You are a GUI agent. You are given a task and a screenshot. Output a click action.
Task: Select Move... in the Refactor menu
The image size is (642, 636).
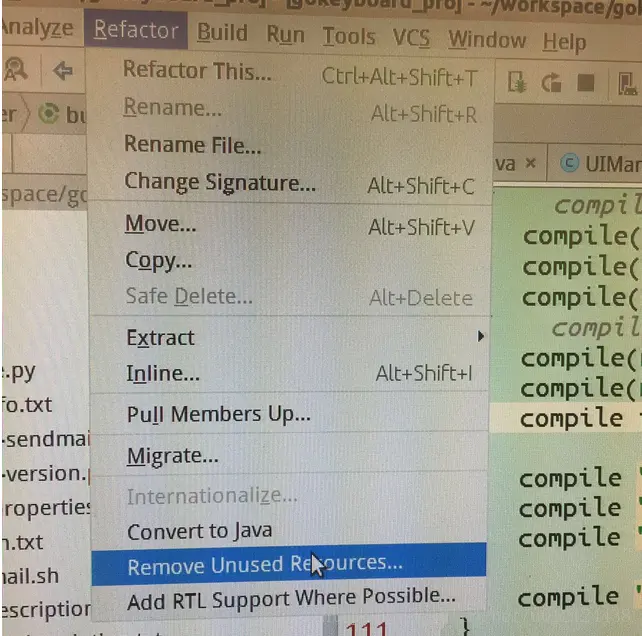pyautogui.click(x=290, y=224)
